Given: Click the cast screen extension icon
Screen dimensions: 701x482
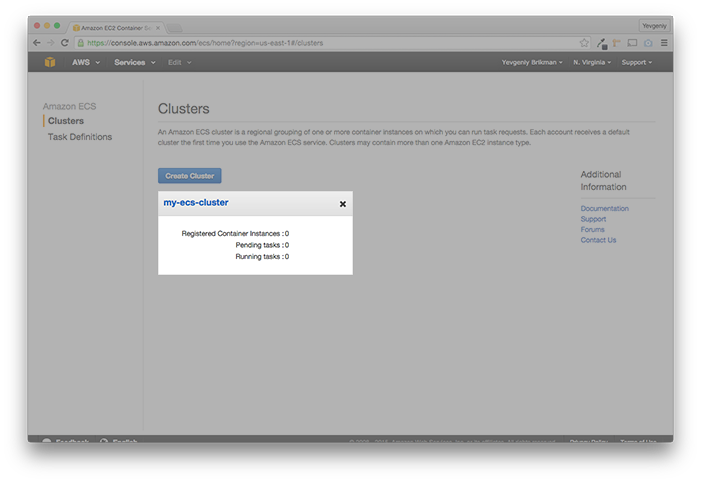Looking at the screenshot, I should (632, 43).
